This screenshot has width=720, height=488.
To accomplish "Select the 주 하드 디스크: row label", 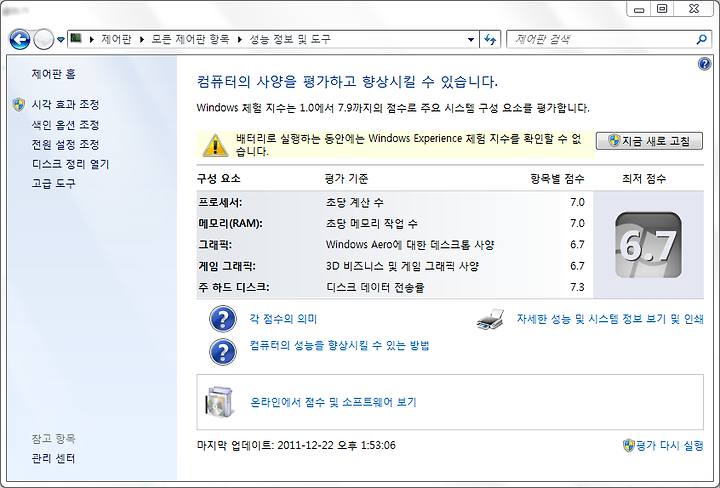I will (234, 287).
